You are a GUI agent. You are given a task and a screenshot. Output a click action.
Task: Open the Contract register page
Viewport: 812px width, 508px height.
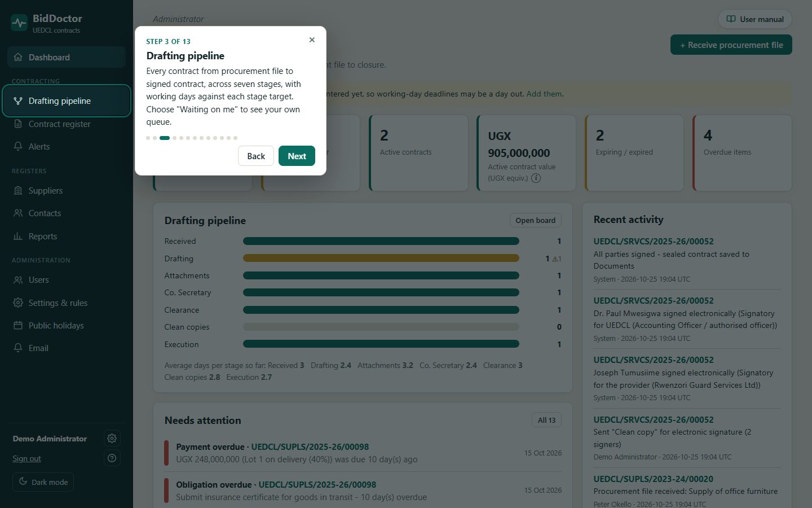[67, 124]
